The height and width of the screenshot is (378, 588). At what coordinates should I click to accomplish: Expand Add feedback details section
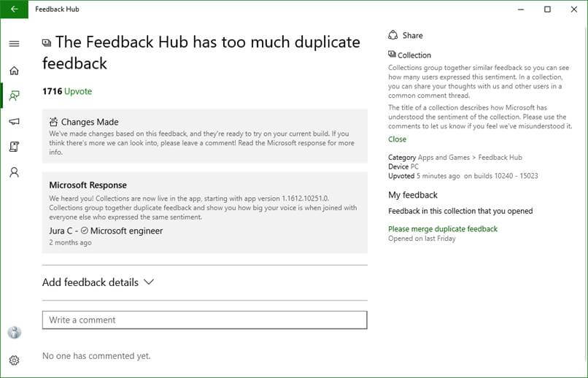[98, 282]
